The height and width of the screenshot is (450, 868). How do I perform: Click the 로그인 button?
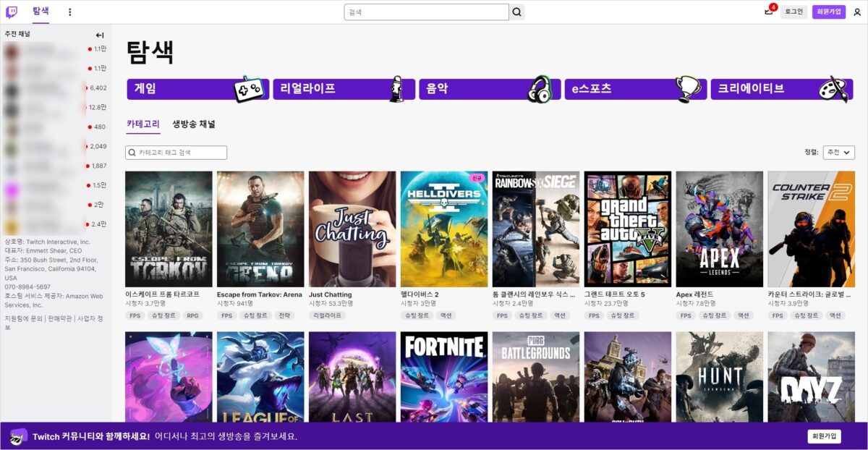pyautogui.click(x=793, y=12)
